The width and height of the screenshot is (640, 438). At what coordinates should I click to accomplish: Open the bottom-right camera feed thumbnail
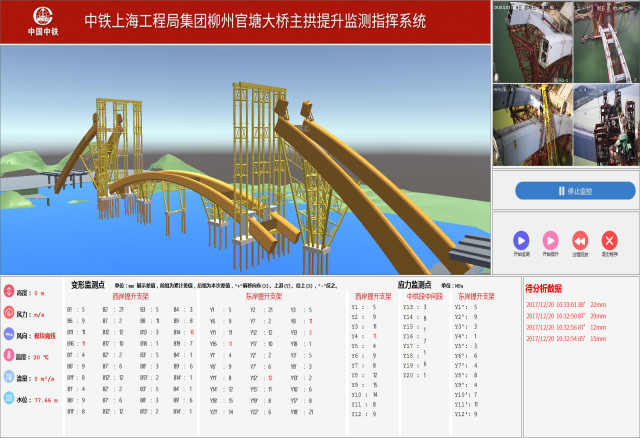[607, 125]
